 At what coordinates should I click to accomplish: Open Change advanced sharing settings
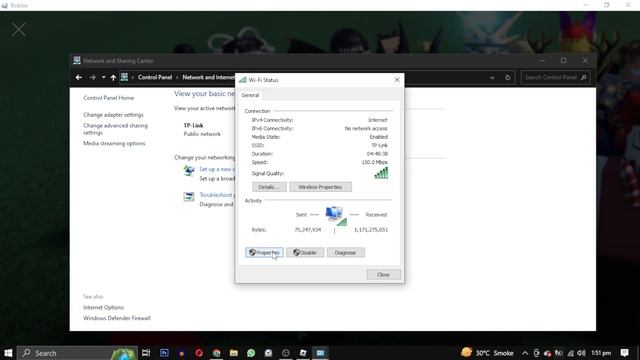point(116,129)
